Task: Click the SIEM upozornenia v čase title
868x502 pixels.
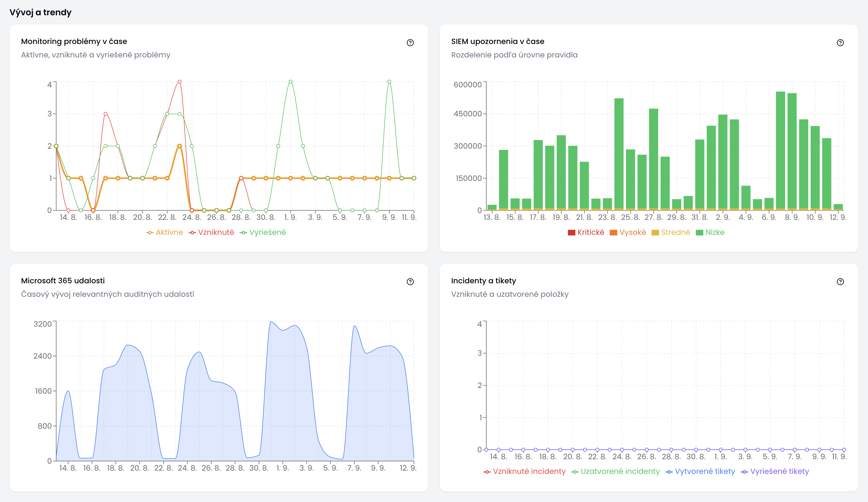Action: click(x=498, y=41)
